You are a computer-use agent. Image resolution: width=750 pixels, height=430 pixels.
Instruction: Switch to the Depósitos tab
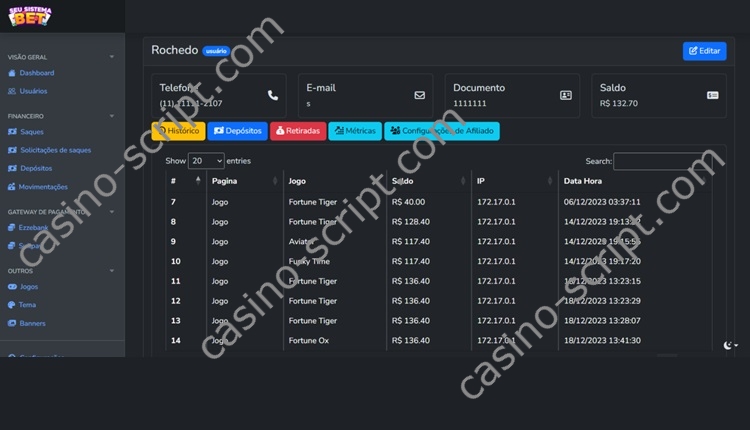[238, 131]
